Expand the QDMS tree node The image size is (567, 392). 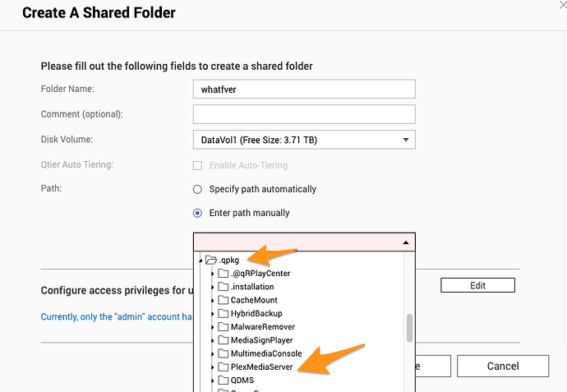tap(213, 381)
